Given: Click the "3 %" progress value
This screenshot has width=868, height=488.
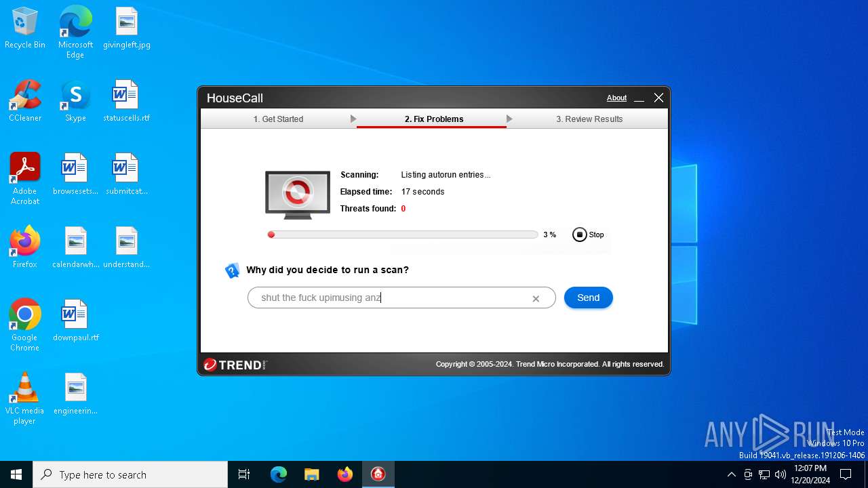Looking at the screenshot, I should pyautogui.click(x=549, y=235).
